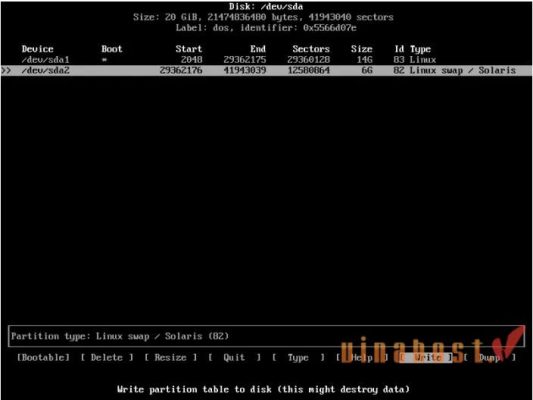Click the boot flag asterisk of sda1
533x400 pixels.
coord(104,60)
